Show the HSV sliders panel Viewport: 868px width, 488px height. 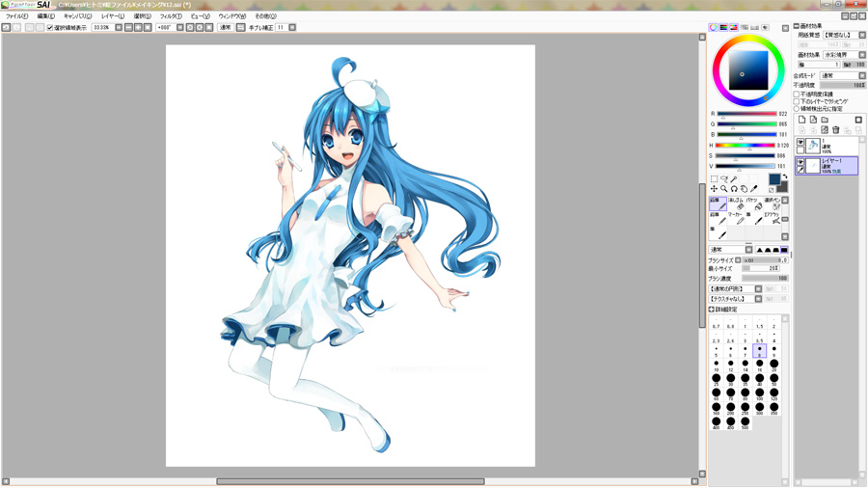(x=734, y=27)
